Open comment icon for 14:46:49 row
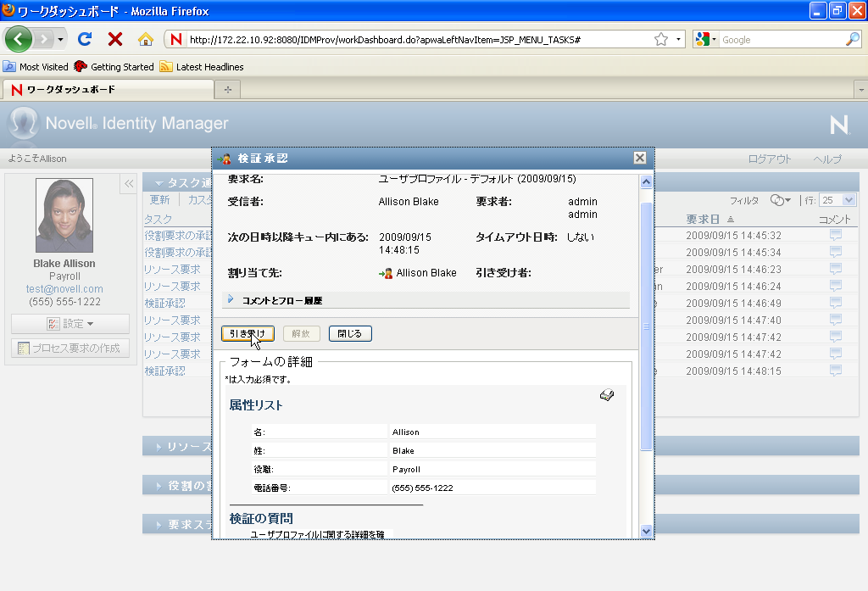Image resolution: width=868 pixels, height=591 pixels. click(x=835, y=303)
